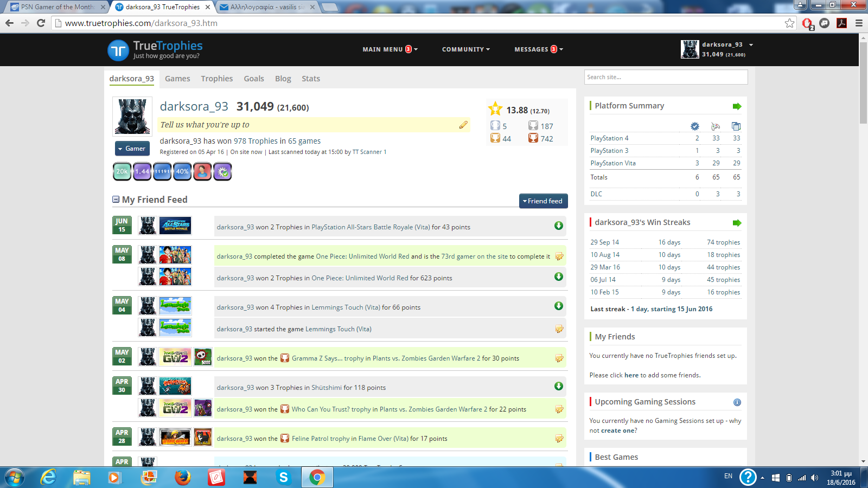Image resolution: width=868 pixels, height=488 pixels.
Task: Open the Friend feed dropdown
Action: point(543,201)
